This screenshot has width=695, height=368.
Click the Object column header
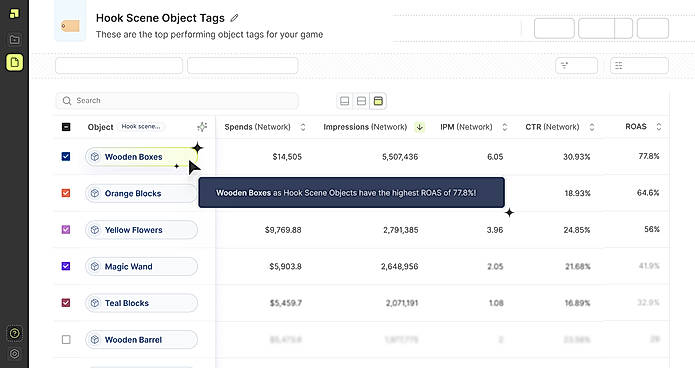(x=101, y=127)
